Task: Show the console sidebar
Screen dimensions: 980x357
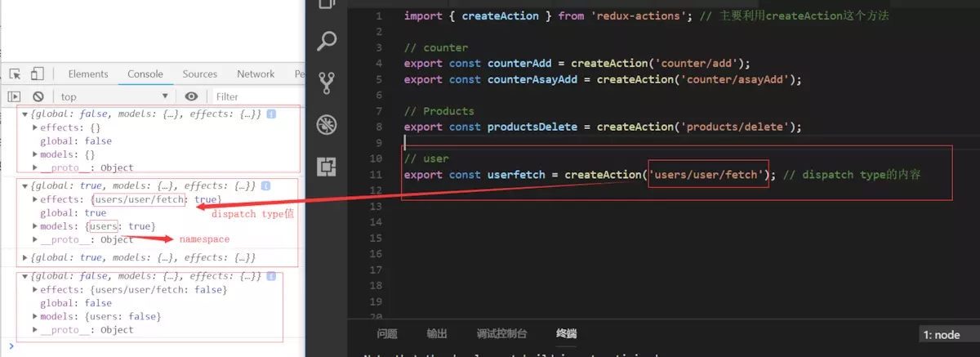Action: click(x=14, y=96)
